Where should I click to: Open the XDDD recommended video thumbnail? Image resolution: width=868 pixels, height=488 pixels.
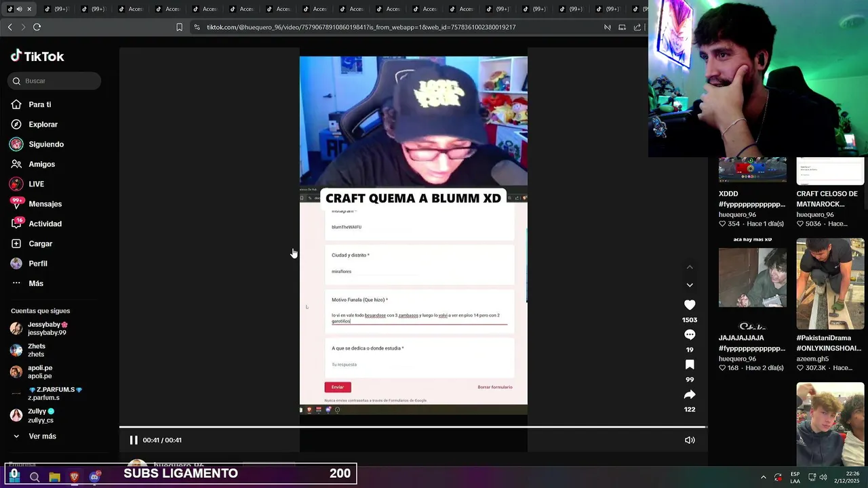[x=753, y=170]
